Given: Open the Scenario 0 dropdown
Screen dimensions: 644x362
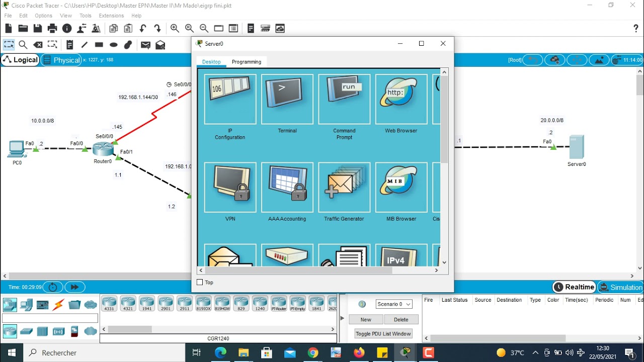Looking at the screenshot, I should coord(394,304).
